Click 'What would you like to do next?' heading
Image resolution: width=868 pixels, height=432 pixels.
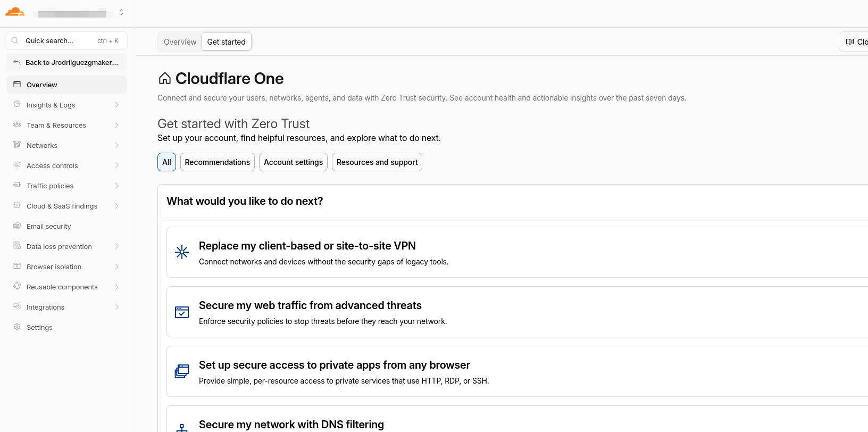coord(245,201)
